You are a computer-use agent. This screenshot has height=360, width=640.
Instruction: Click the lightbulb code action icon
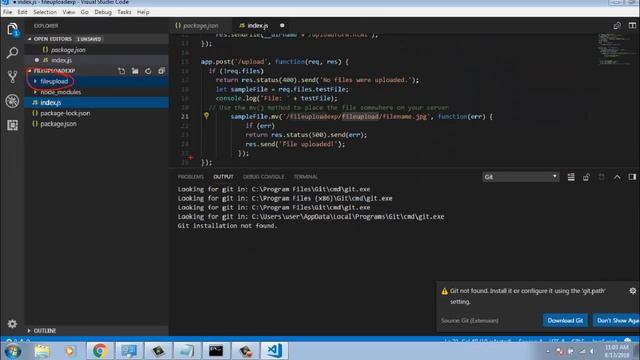[x=207, y=116]
